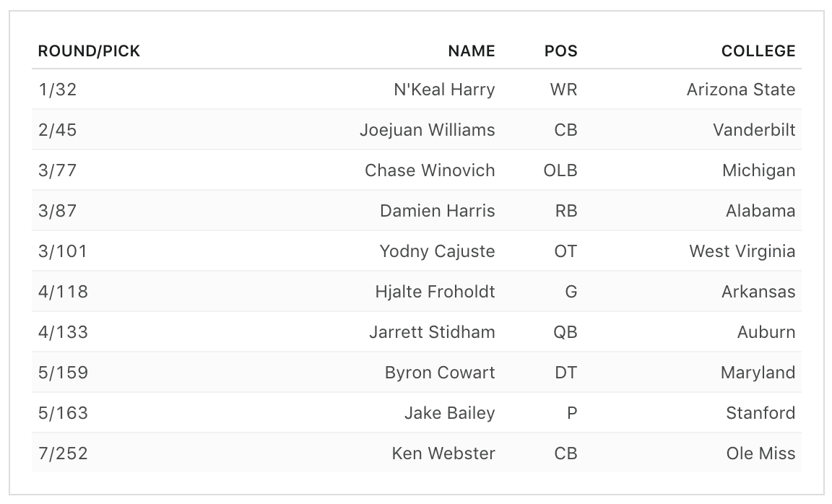Click the West Virginia college cell
The image size is (832, 504).
tap(742, 252)
